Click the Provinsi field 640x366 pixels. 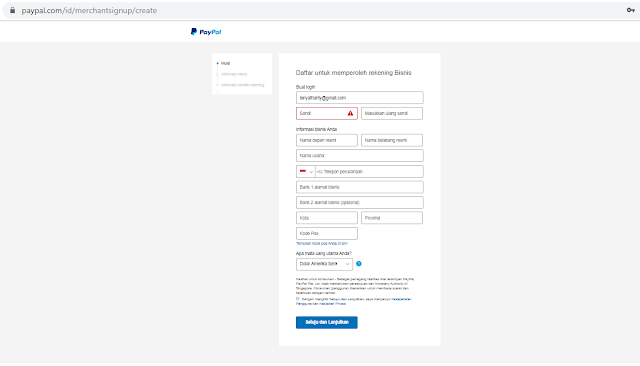pos(391,218)
